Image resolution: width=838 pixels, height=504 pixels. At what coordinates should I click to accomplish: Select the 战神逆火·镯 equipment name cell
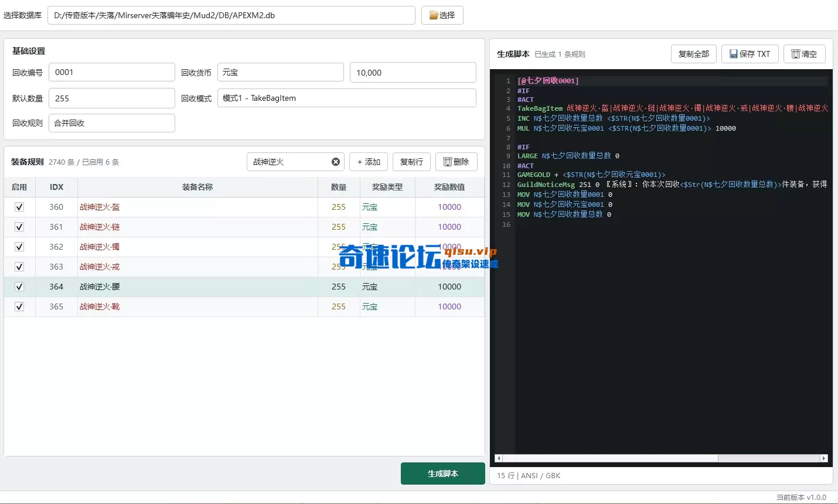click(x=197, y=247)
